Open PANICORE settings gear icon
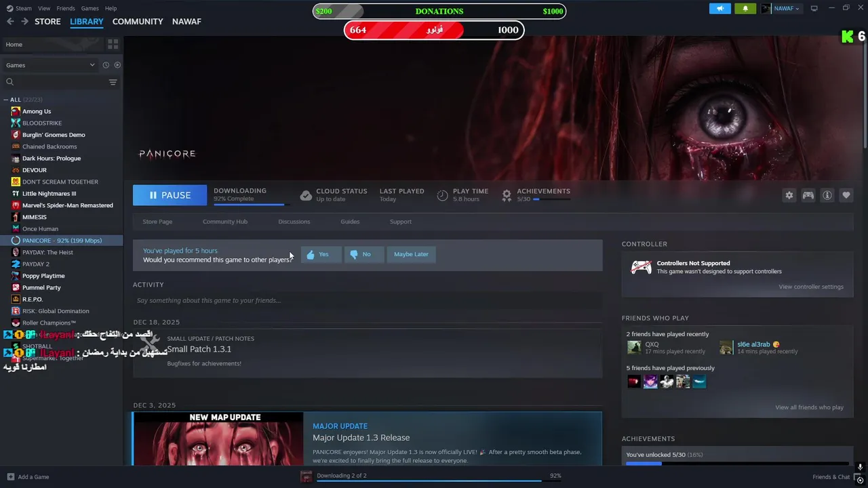868x488 pixels. (789, 195)
